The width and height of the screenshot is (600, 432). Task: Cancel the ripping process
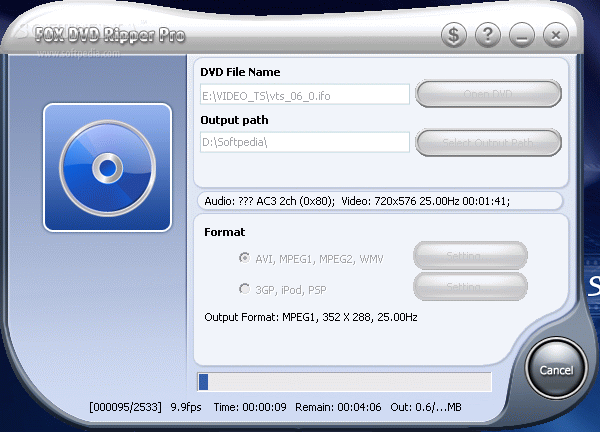click(x=556, y=370)
